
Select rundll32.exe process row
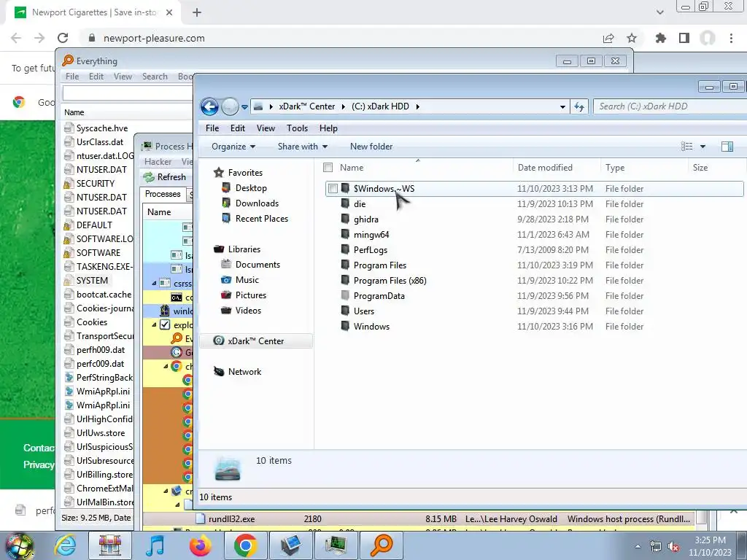pyautogui.click(x=418, y=519)
